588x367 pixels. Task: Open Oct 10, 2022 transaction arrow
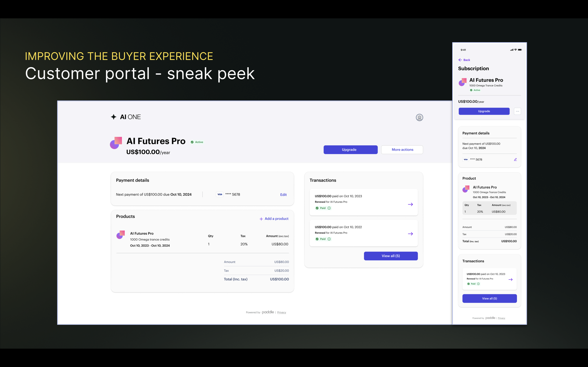coord(410,234)
